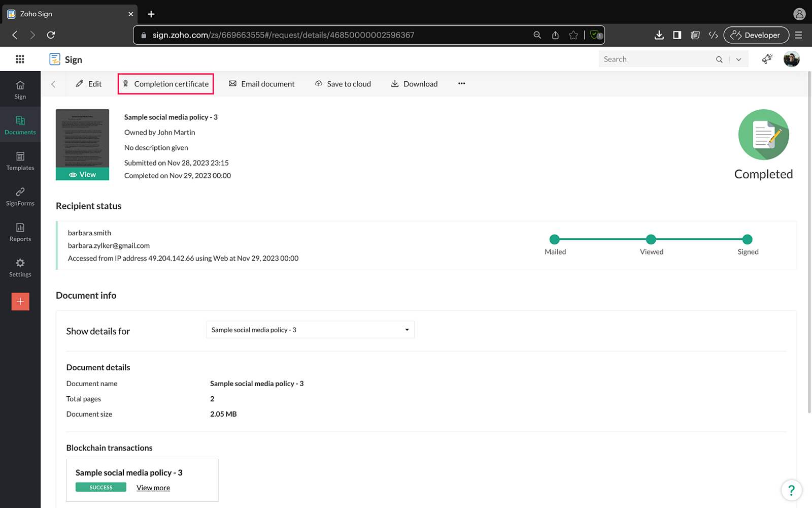Open Templates from the sidebar
Screen dimensions: 812x508
pyautogui.click(x=20, y=161)
